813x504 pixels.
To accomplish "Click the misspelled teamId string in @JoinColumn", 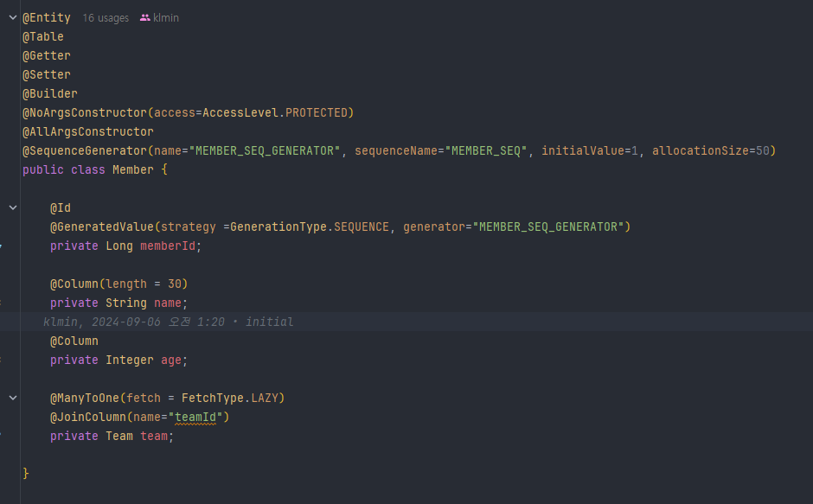I will tap(196, 417).
